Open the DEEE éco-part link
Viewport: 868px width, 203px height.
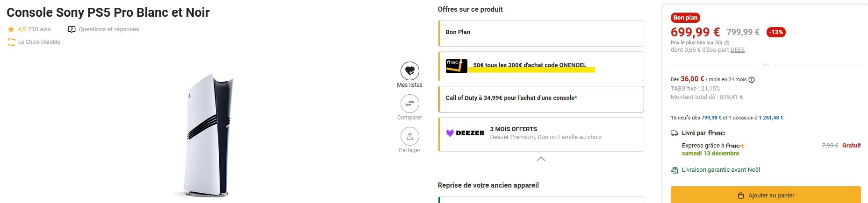point(737,50)
